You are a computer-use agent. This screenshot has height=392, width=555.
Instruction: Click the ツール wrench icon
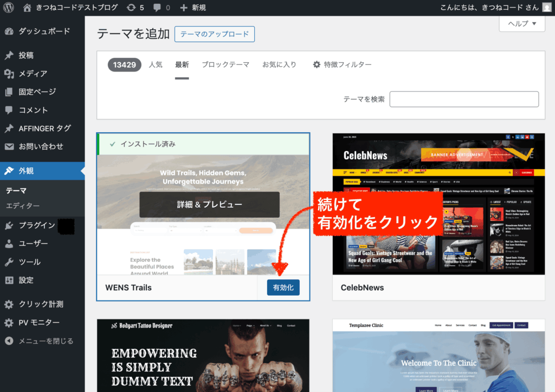click(x=9, y=262)
